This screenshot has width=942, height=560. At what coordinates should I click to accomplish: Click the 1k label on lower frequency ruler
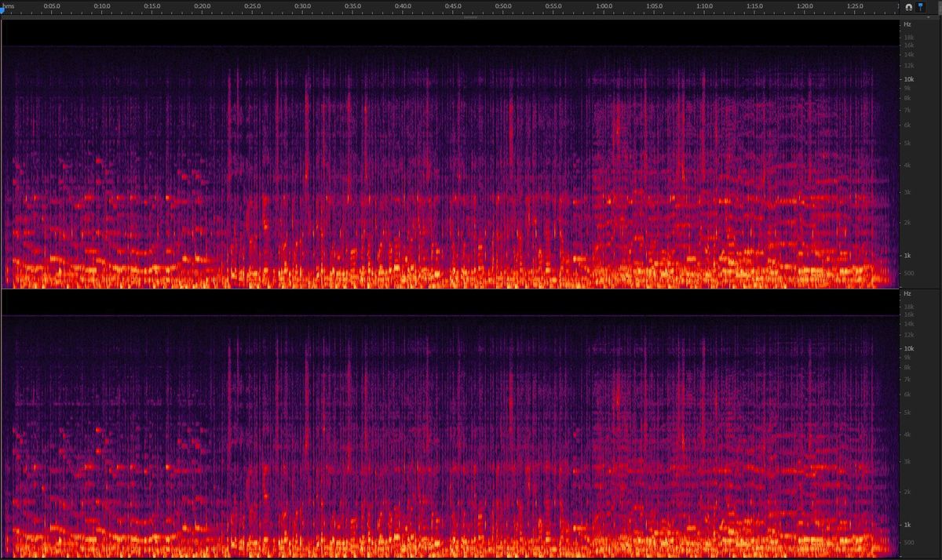coord(907,524)
